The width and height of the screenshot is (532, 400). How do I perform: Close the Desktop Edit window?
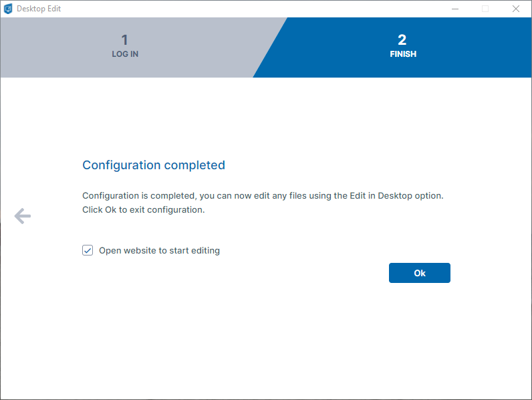pyautogui.click(x=516, y=9)
